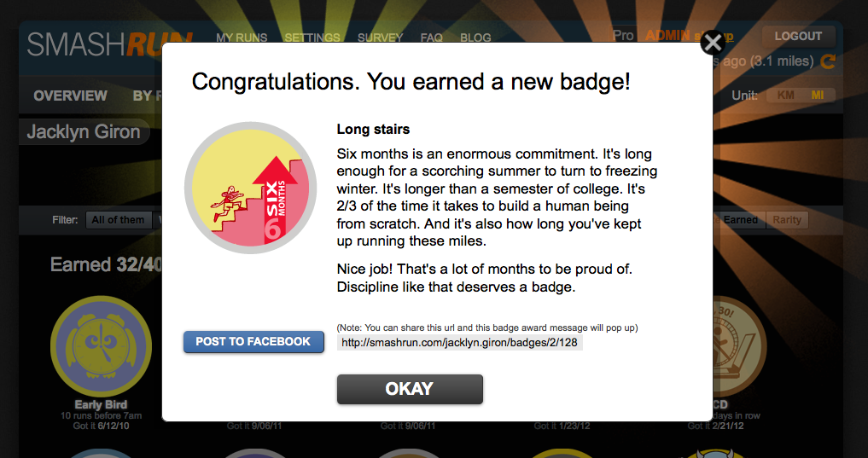Switch unit to MI
The width and height of the screenshot is (868, 458).
coord(817,96)
